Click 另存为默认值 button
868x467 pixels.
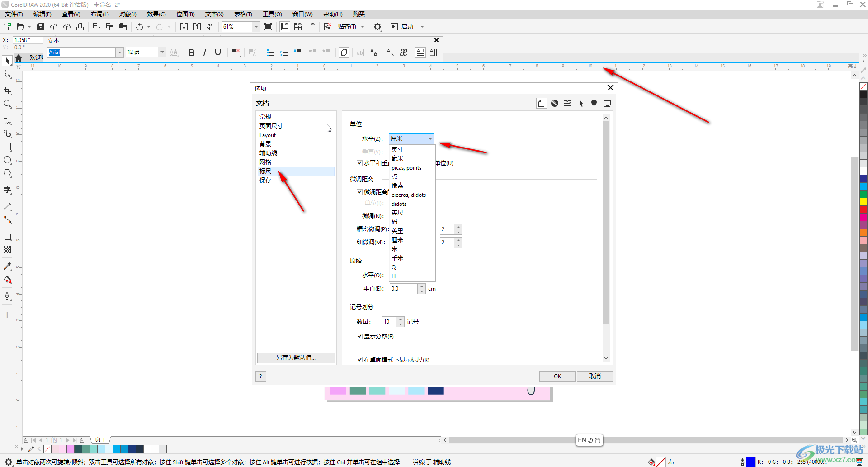pyautogui.click(x=296, y=357)
